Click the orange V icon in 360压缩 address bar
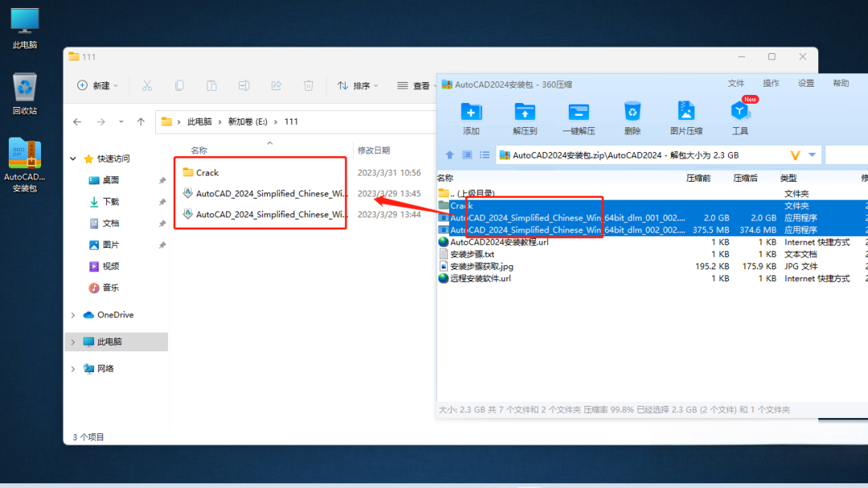Viewport: 868px width, 488px height. coord(795,155)
